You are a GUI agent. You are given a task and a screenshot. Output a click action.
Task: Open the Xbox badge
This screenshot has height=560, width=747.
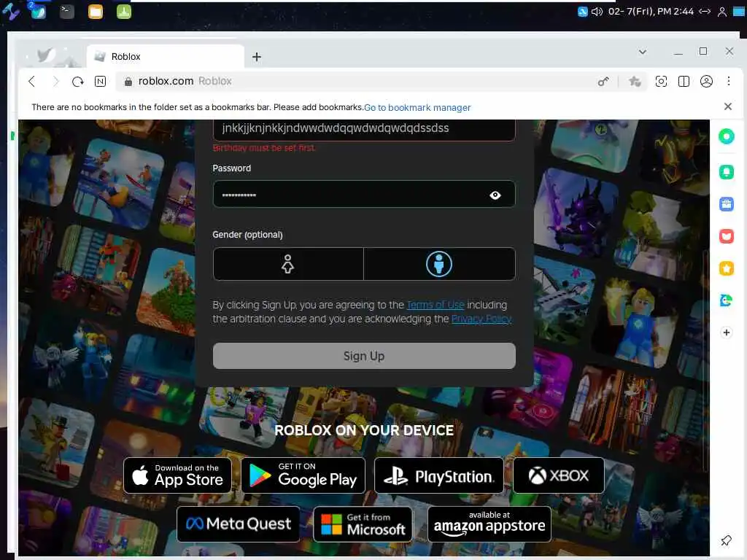tap(558, 475)
